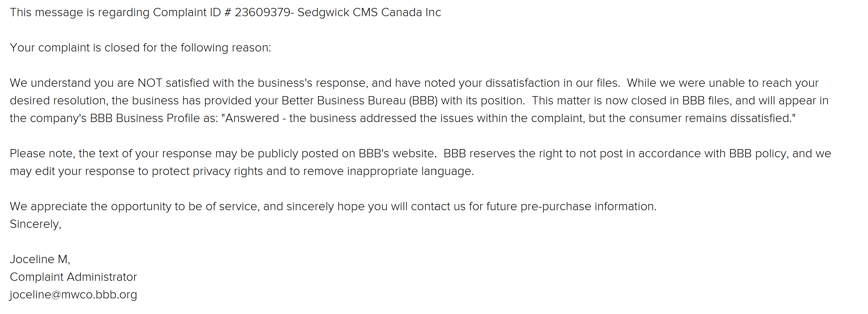Click the signature name "Joceline M,"
The height and width of the screenshot is (314, 868).
40,259
